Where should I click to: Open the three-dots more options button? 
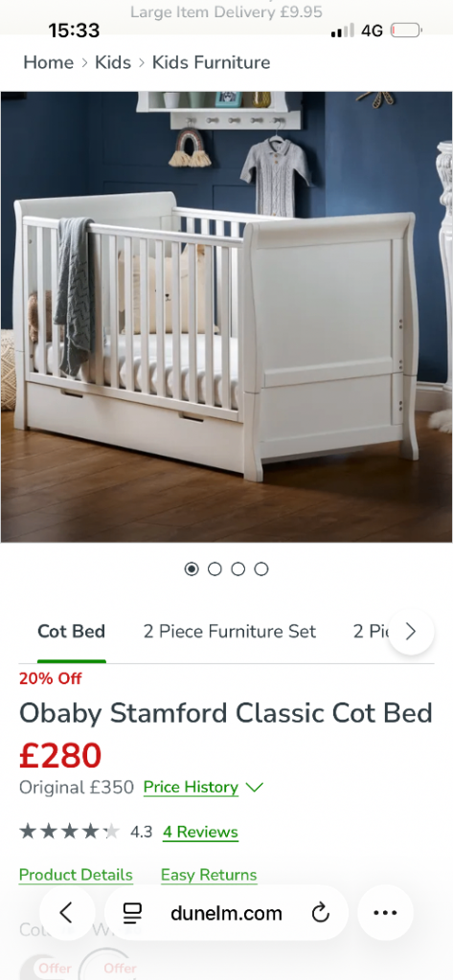[x=385, y=913]
